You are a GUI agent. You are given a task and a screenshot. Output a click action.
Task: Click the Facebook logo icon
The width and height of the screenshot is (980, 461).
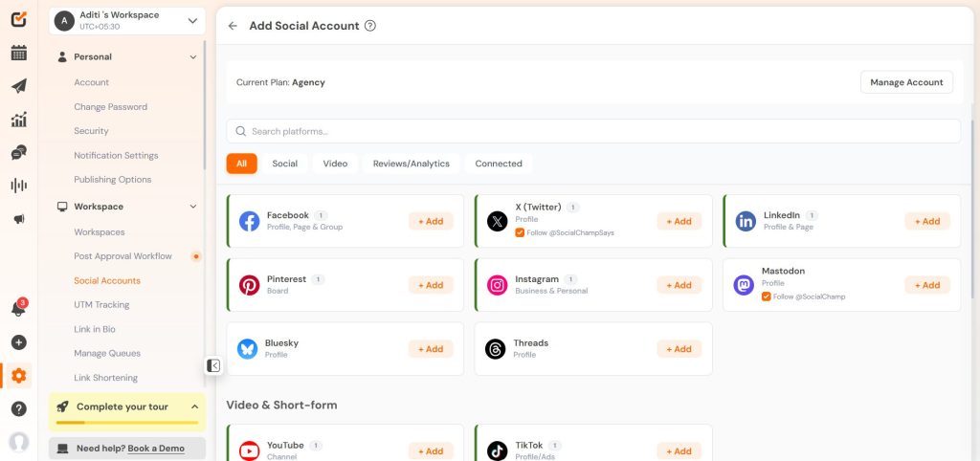click(x=250, y=221)
